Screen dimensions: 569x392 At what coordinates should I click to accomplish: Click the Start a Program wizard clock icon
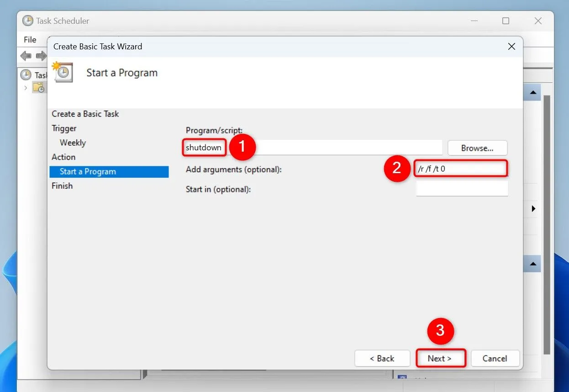[x=62, y=72]
